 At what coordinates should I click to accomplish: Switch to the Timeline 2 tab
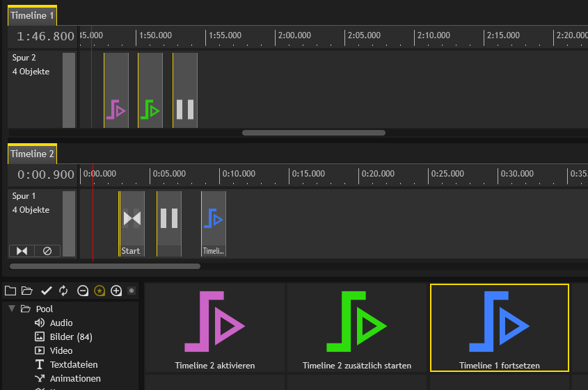(x=32, y=154)
